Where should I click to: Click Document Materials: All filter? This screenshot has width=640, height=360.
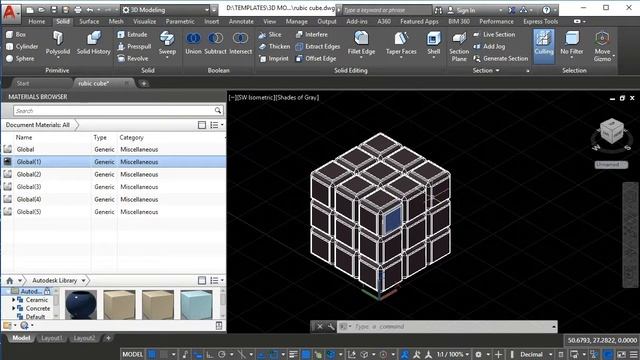pos(38,125)
